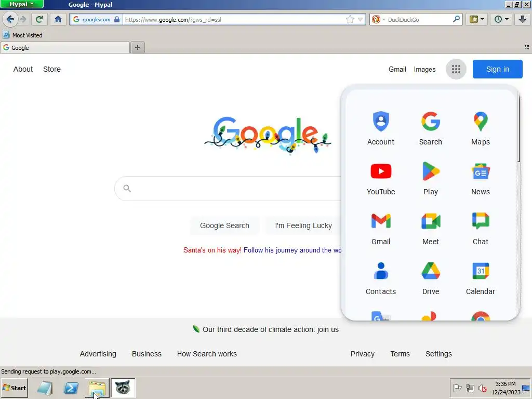532x399 pixels.
Task: Open Google Drive from the apps panel
Action: [x=431, y=278]
